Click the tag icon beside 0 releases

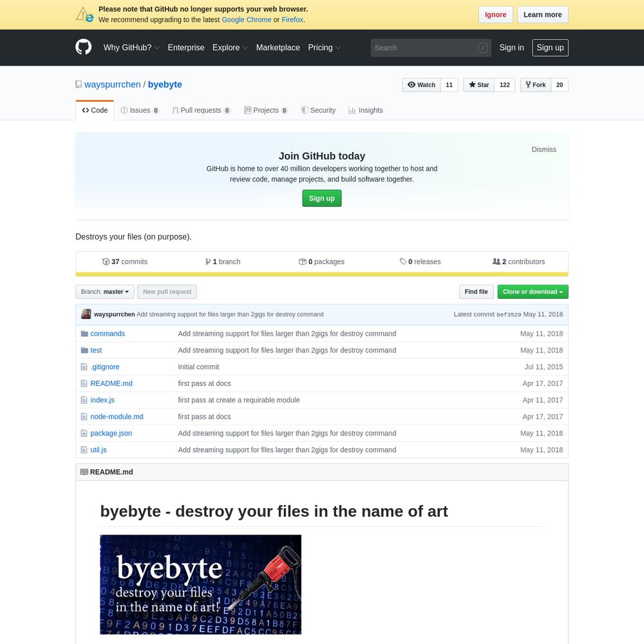(x=403, y=261)
